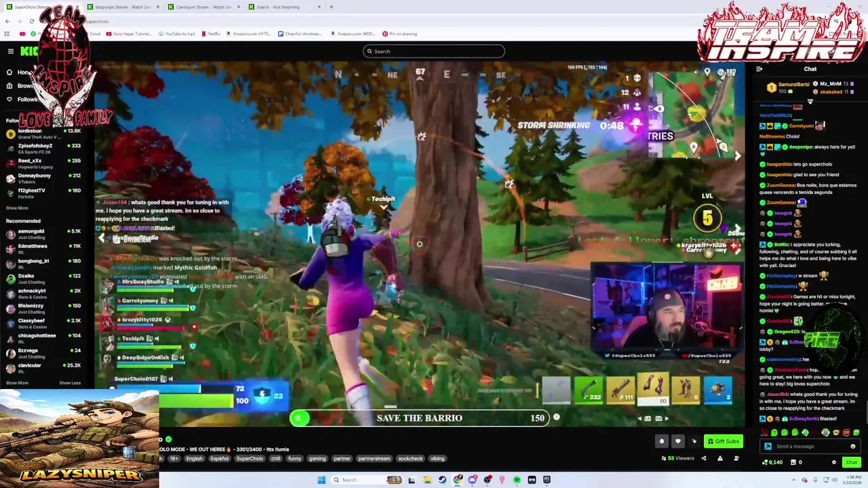This screenshot has width=868, height=488.
Task: Switch to deepsnipe Stream browser tab
Action: (122, 7)
